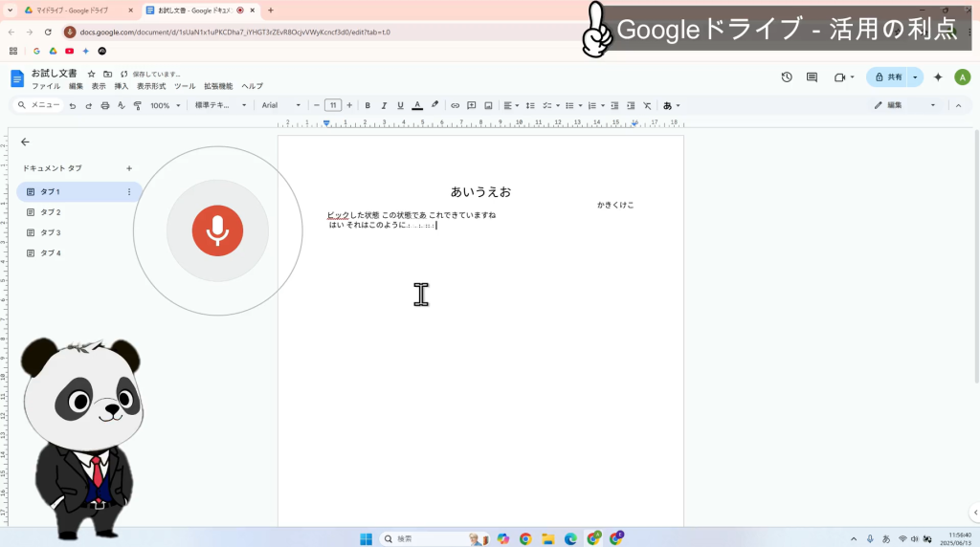Image resolution: width=980 pixels, height=547 pixels.
Task: Print the document
Action: (105, 105)
